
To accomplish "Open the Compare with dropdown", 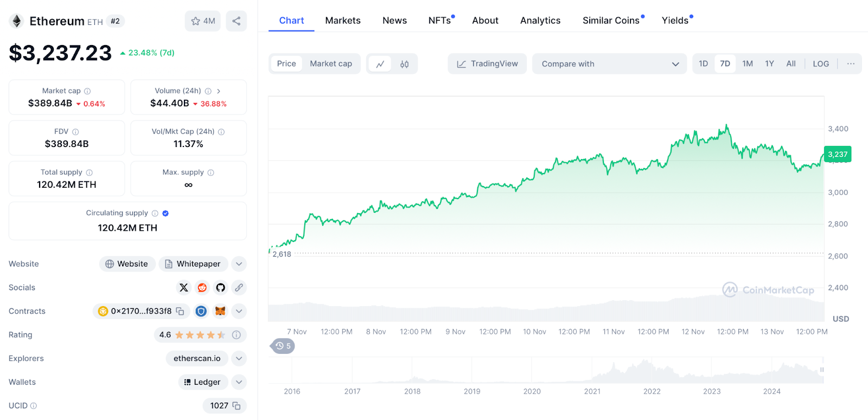I will [610, 64].
